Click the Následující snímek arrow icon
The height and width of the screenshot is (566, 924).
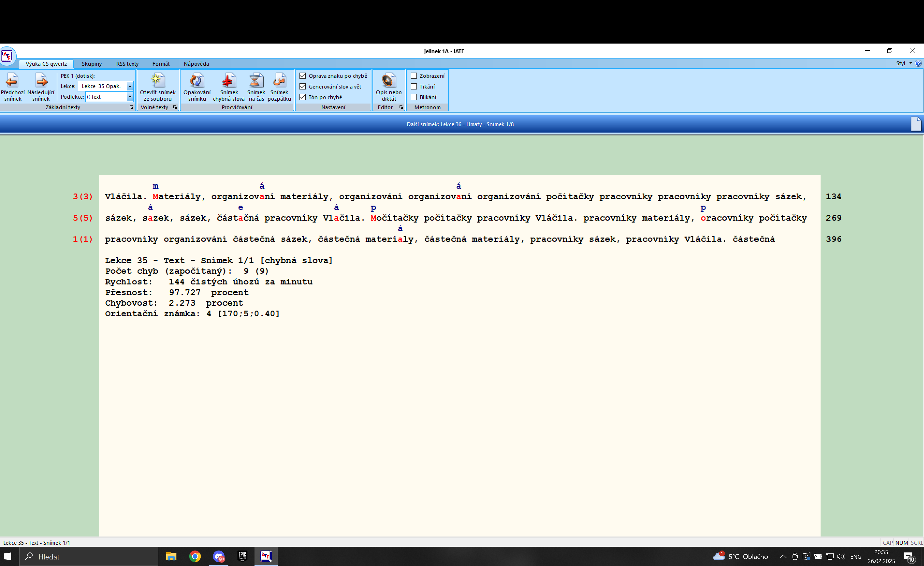point(41,81)
